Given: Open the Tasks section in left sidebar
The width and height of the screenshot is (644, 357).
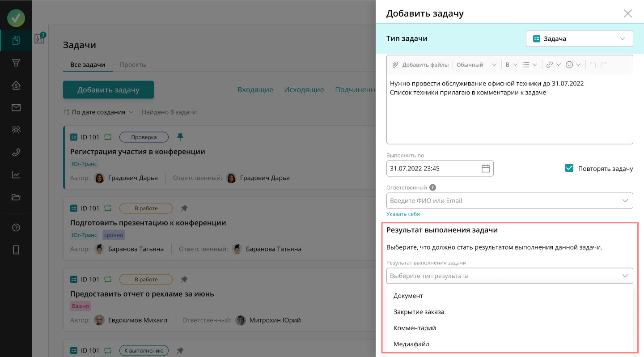Looking at the screenshot, I should [x=16, y=41].
